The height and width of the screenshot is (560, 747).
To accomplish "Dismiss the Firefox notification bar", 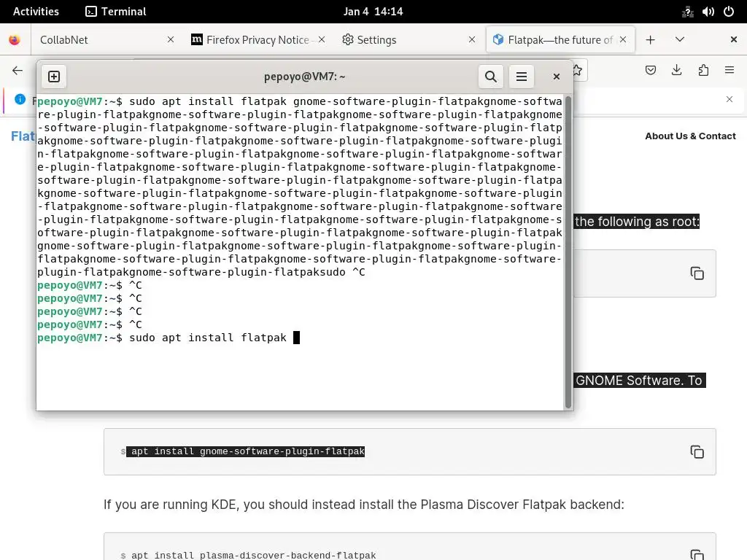I will pos(729,99).
